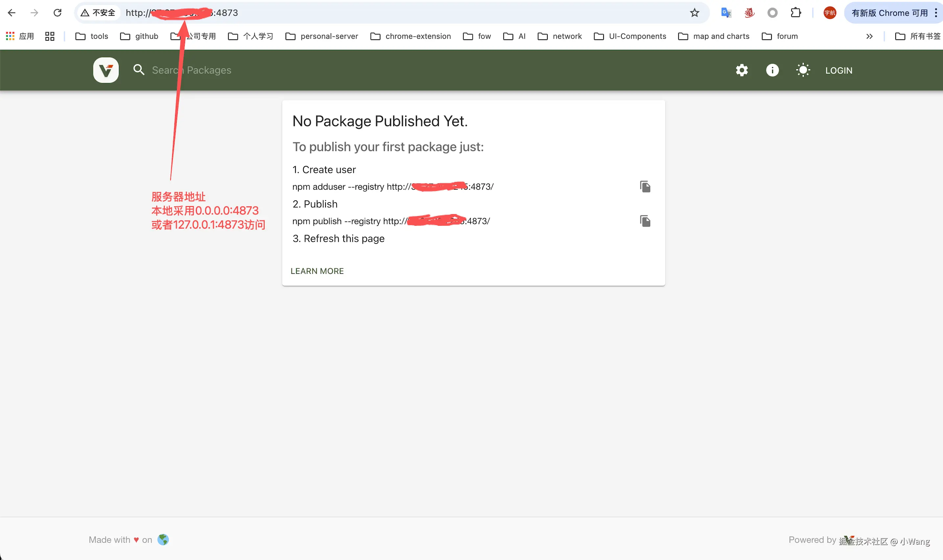Click the earth globe in footer

[163, 540]
